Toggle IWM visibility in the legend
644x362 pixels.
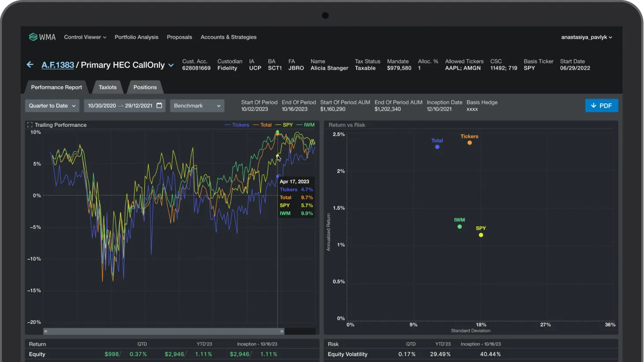[308, 125]
